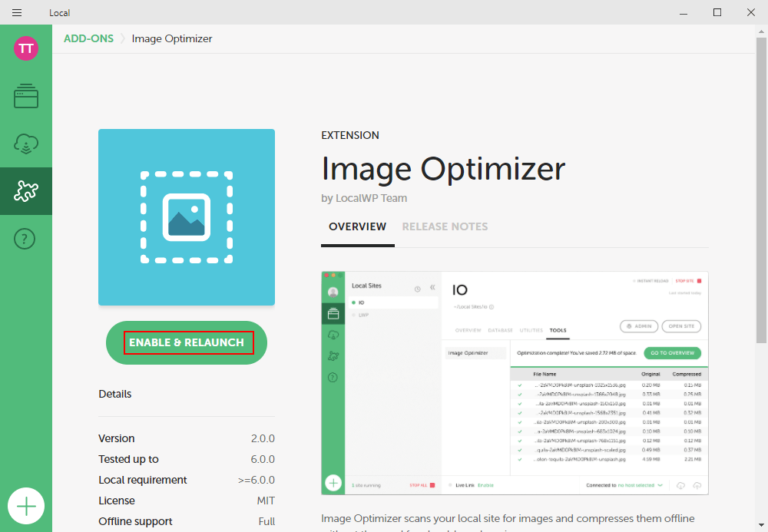The image size is (768, 532).
Task: Click the requirement value >=6.0.0
Action: click(x=257, y=480)
